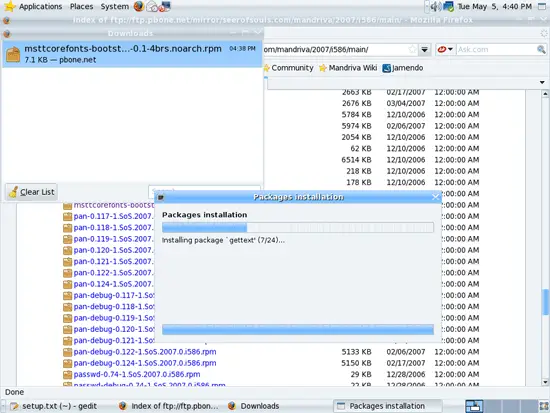Click the 03/04/2007 date cell
The width and height of the screenshot is (550, 413).
[406, 103]
